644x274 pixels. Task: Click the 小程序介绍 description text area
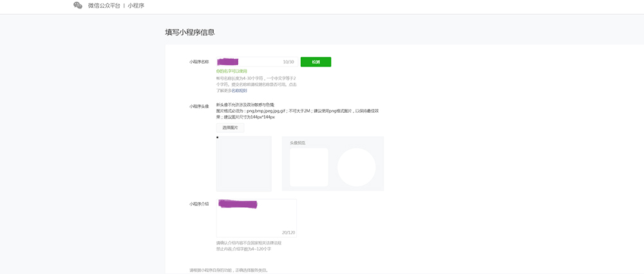(x=256, y=219)
